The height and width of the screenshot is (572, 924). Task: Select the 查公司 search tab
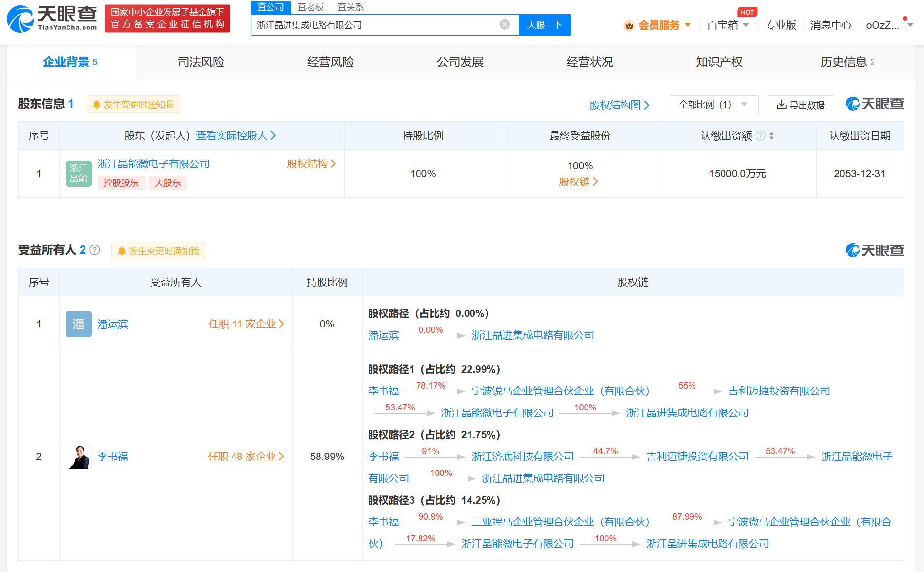click(270, 7)
